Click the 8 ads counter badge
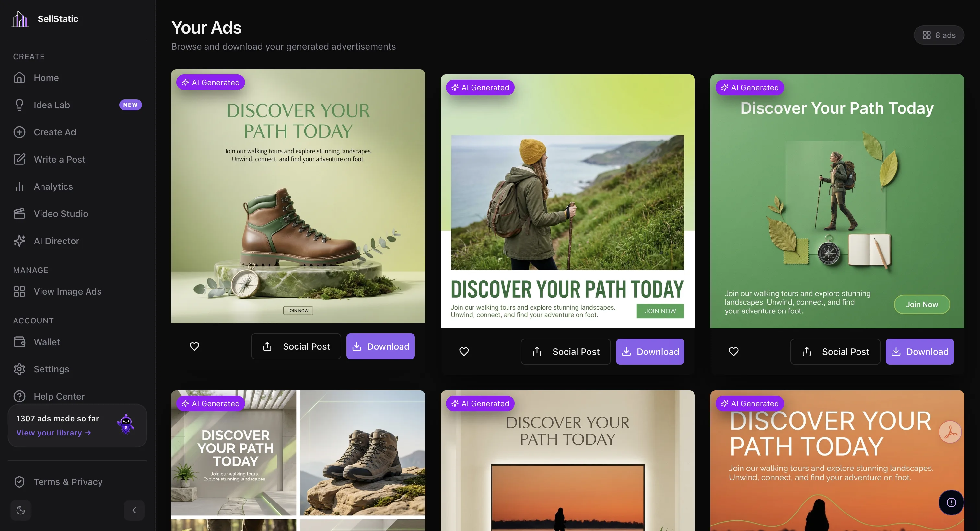Viewport: 980px width, 531px height. click(x=939, y=35)
